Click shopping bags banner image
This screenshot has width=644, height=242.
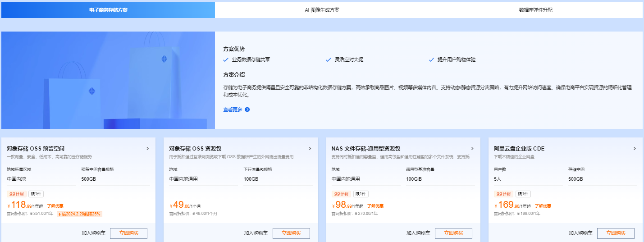point(108,80)
